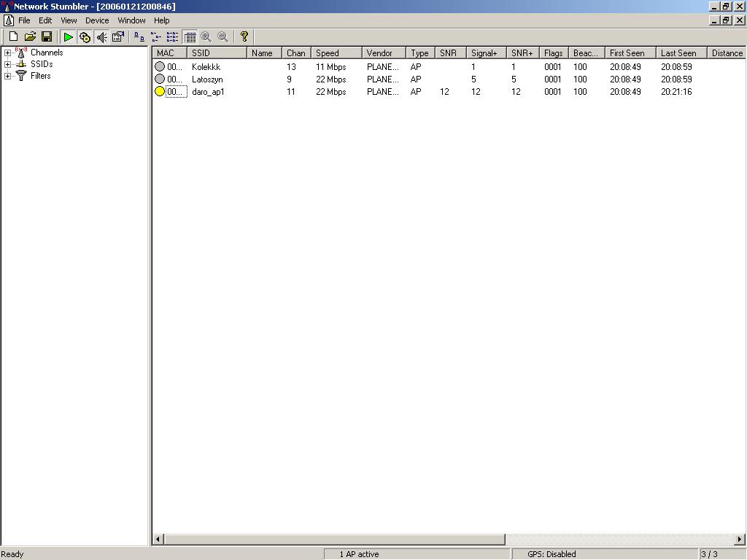This screenshot has width=747, height=560.
Task: Click the 'GPS: Disabled' status bar entry
Action: coord(551,554)
